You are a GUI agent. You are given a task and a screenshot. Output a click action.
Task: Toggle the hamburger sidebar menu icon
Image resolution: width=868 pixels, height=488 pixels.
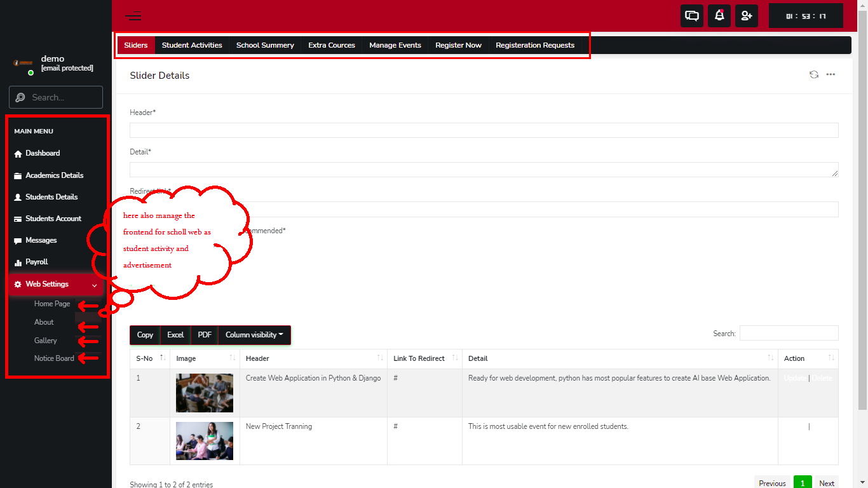tap(133, 16)
